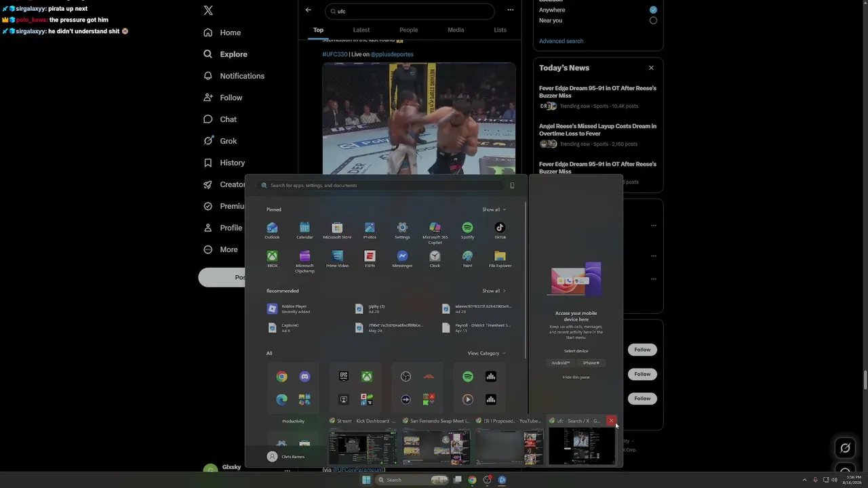Open Chat in the X sidebar
Image resolution: width=868 pixels, height=488 pixels.
(x=220, y=119)
